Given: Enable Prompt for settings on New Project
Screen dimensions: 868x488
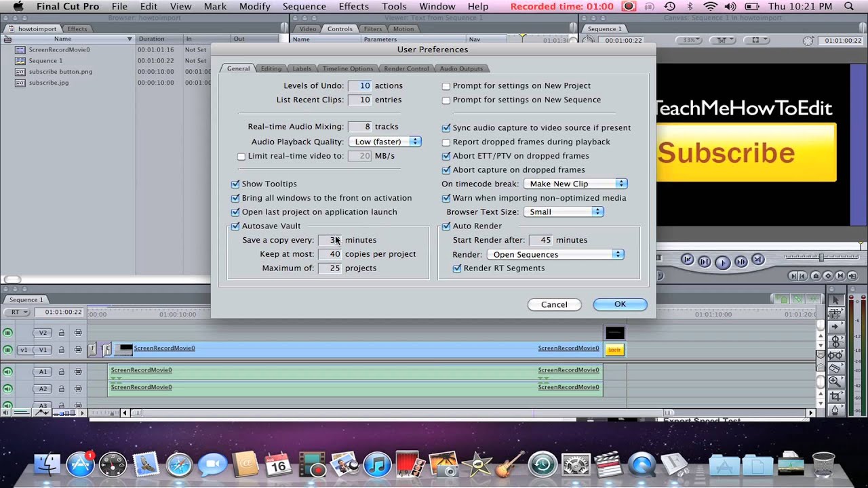Looking at the screenshot, I should [446, 86].
